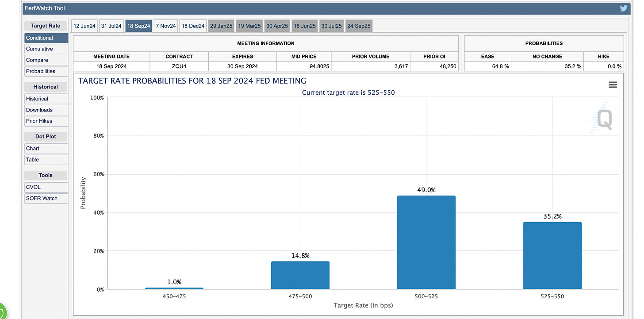Open the Cumulative target rate view

[46, 49]
